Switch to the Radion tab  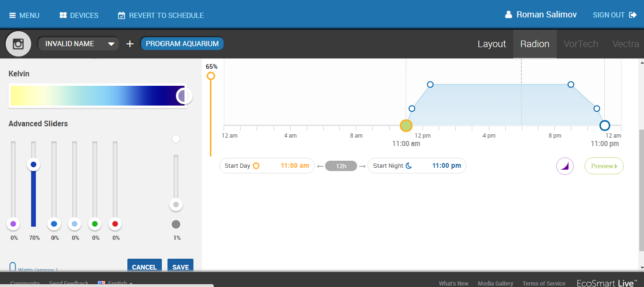[535, 44]
